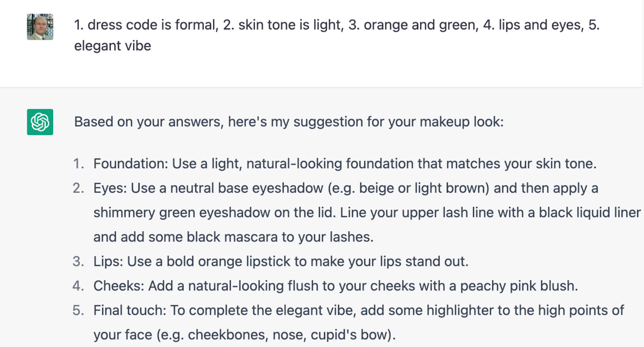Click "Based on your answers" intro sentence
The width and height of the screenshot is (644, 347).
click(x=289, y=122)
